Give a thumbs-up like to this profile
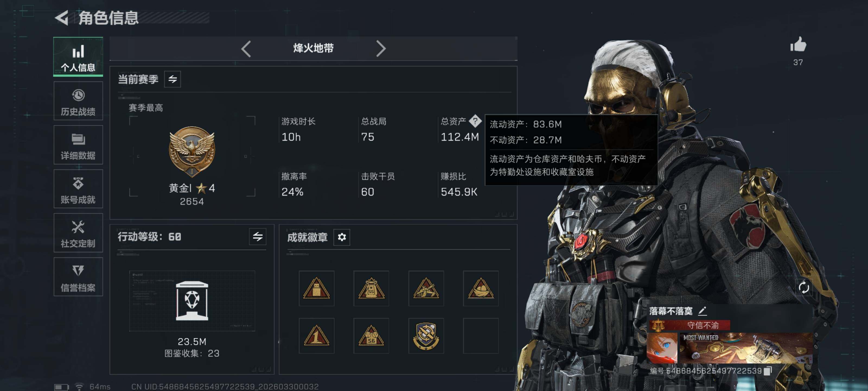This screenshot has height=391, width=868. pos(798,45)
